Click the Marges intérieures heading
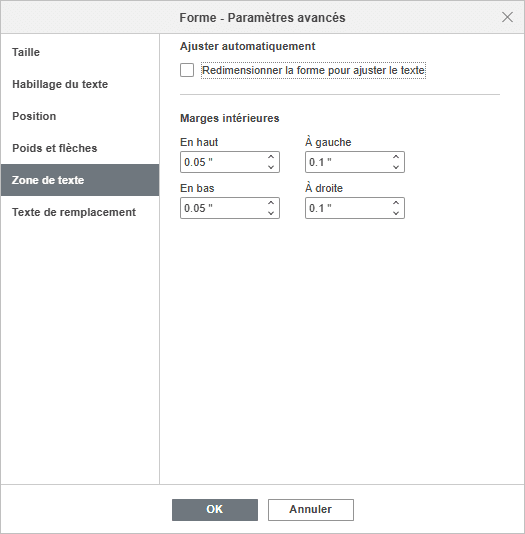 [230, 118]
